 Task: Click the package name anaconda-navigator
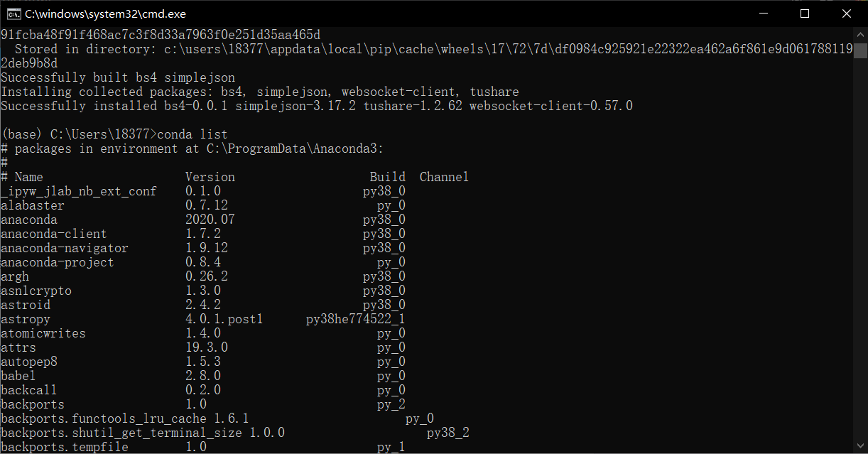coord(64,247)
